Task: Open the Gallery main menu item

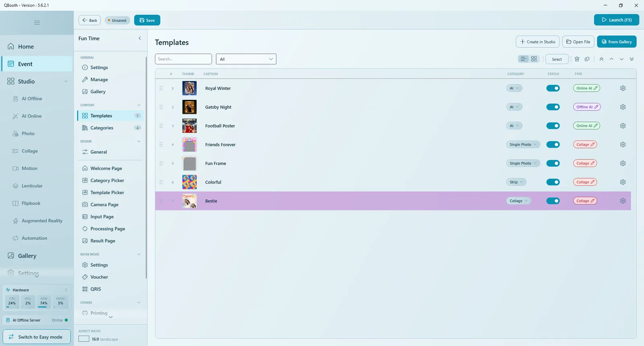Action: pyautogui.click(x=37, y=256)
